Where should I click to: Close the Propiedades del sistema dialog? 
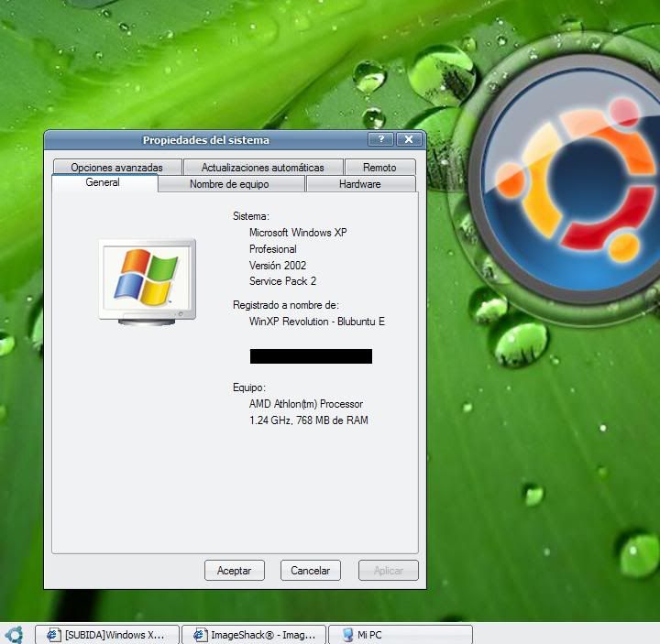[409, 139]
